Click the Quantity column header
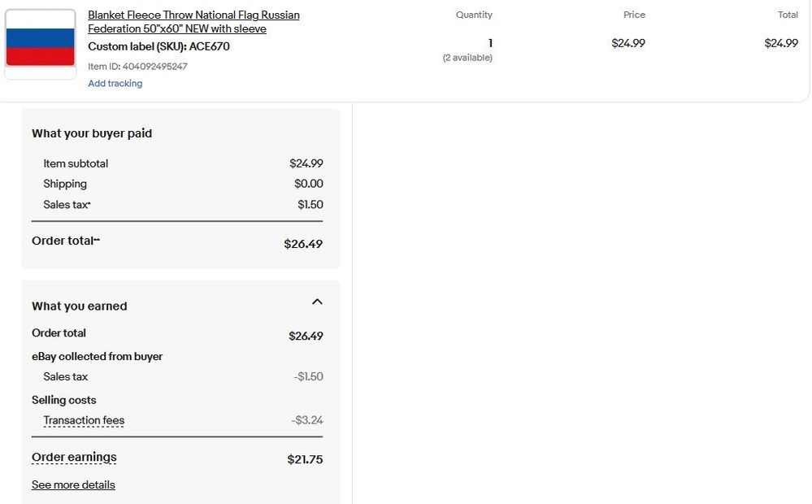The height and width of the screenshot is (504, 812). tap(474, 15)
